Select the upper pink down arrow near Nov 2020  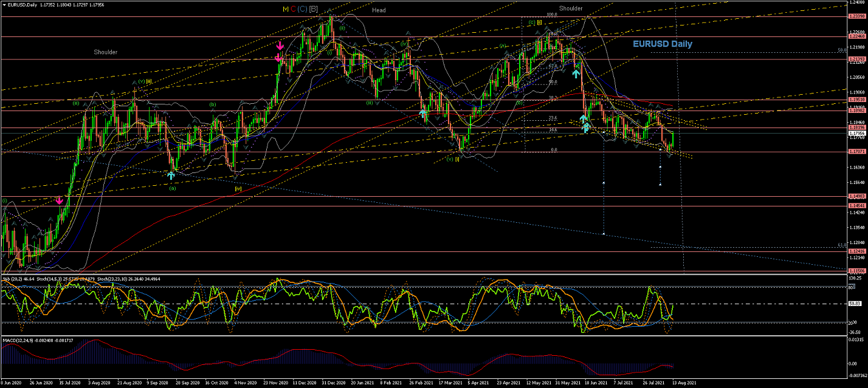coord(280,46)
